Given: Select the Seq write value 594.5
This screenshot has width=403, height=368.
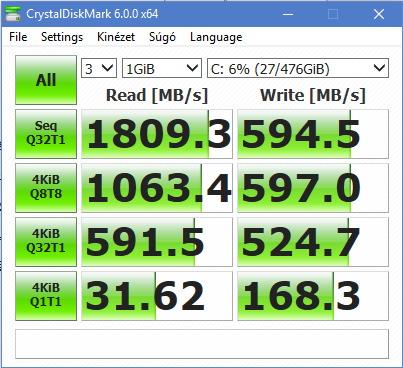Looking at the screenshot, I should (x=313, y=134).
